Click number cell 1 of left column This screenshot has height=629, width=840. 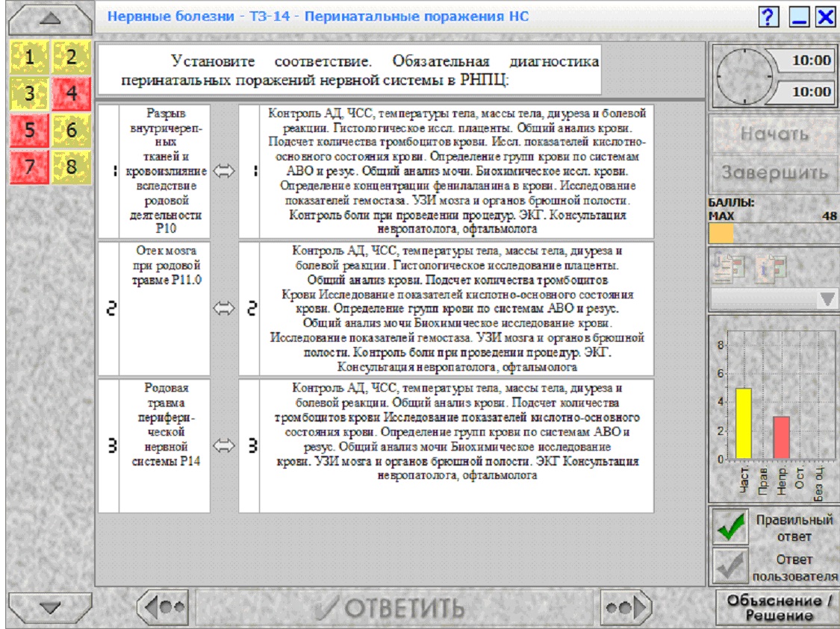point(109,172)
